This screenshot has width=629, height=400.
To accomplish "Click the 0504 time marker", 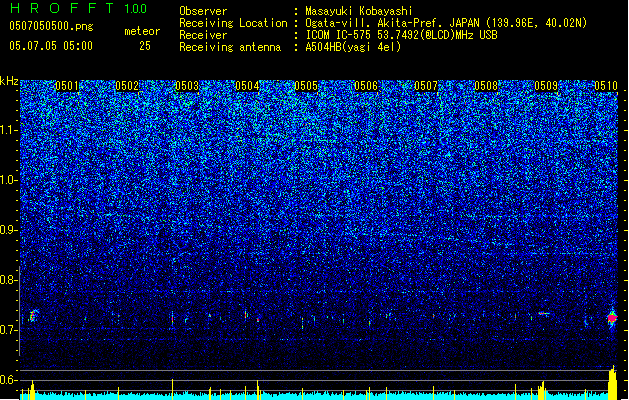I will [247, 86].
